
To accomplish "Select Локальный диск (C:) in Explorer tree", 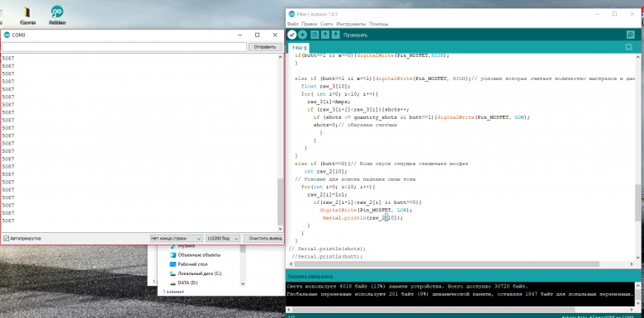I will [x=200, y=273].
